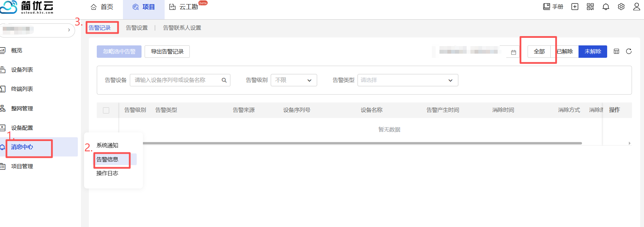
Task: Select the 全部 filter button
Action: [x=539, y=52]
